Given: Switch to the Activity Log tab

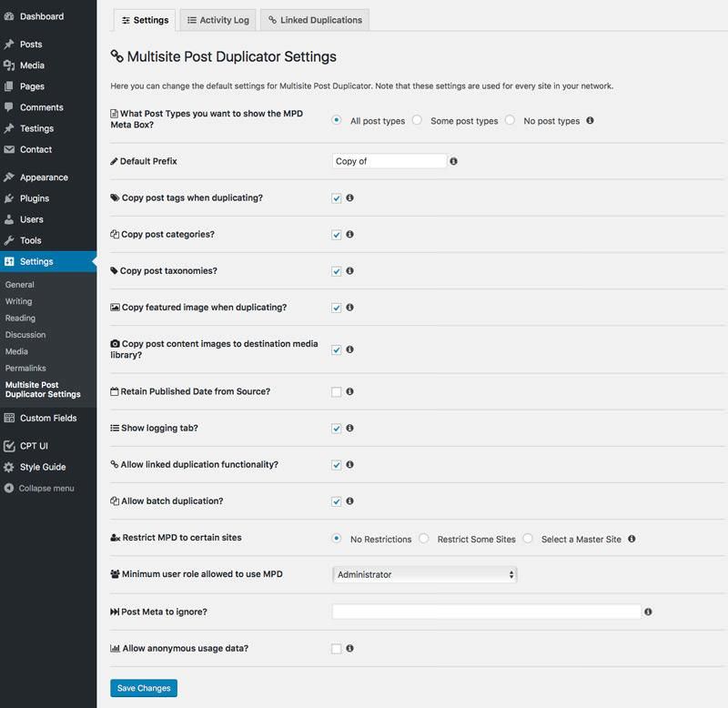Looking at the screenshot, I should coord(217,20).
